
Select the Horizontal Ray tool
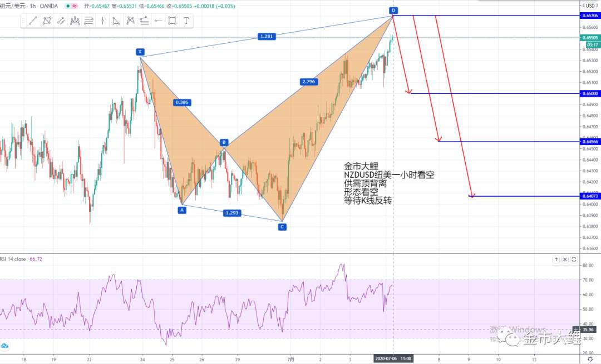158,21
